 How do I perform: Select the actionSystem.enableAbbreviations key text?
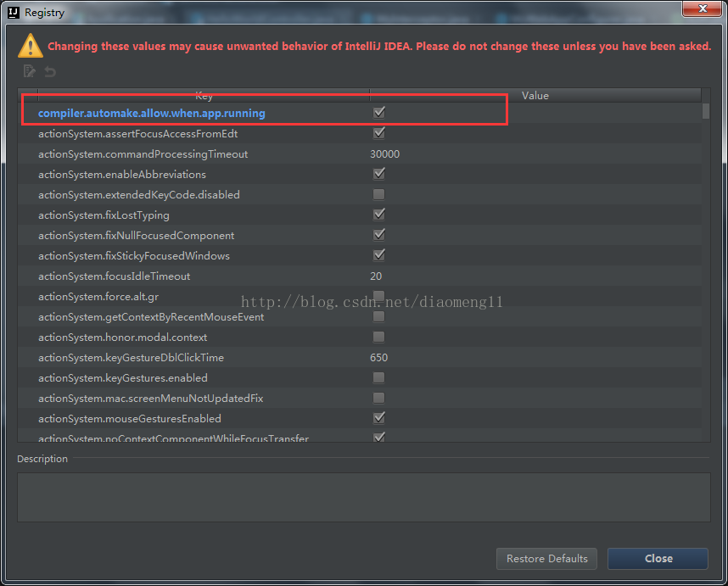[122, 175]
